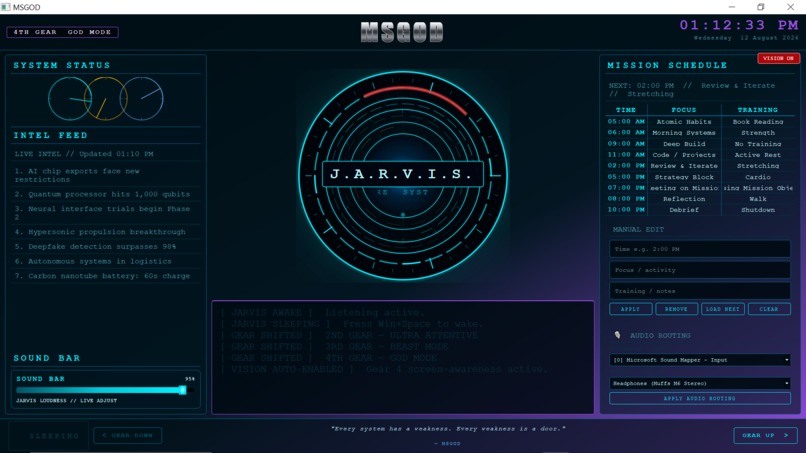Shift up with the GEAR UP button

click(765, 435)
